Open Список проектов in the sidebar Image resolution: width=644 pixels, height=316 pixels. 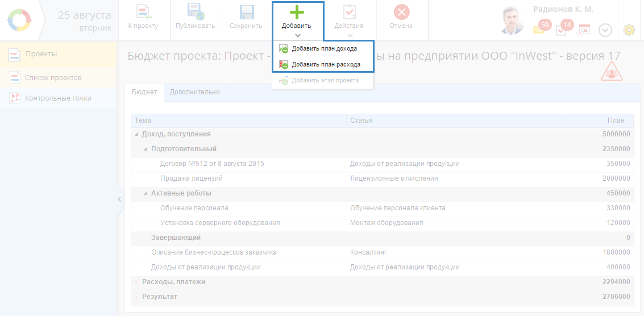click(53, 77)
